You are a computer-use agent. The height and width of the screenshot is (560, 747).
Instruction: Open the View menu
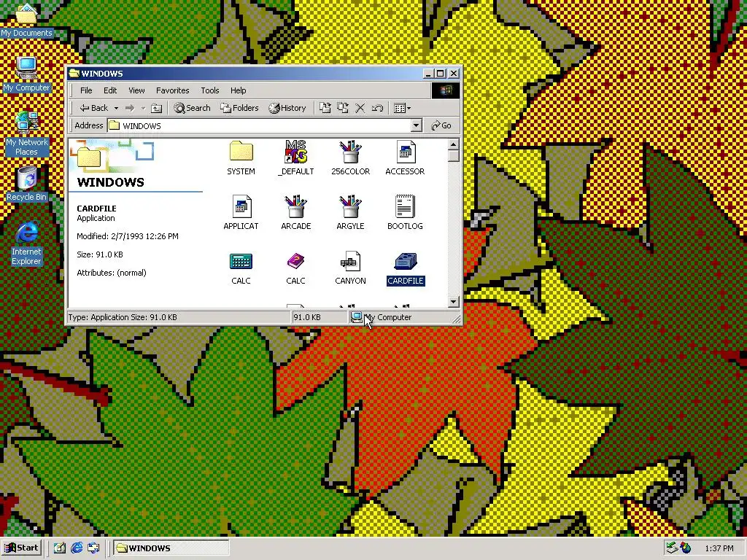[136, 90]
